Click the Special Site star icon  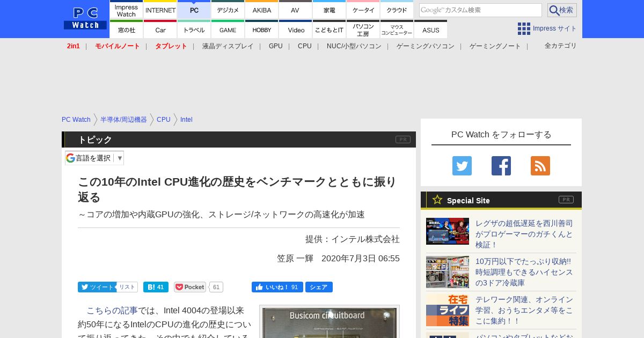click(437, 200)
